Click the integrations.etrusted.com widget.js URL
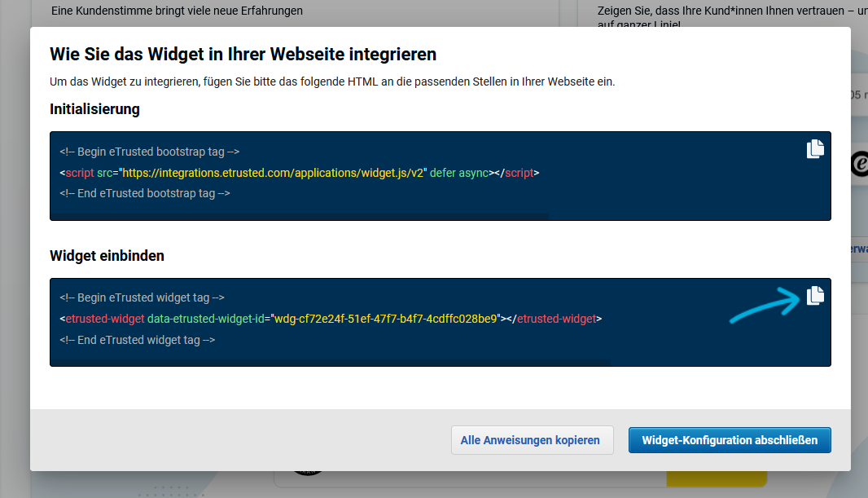The width and height of the screenshot is (868, 498). [274, 173]
